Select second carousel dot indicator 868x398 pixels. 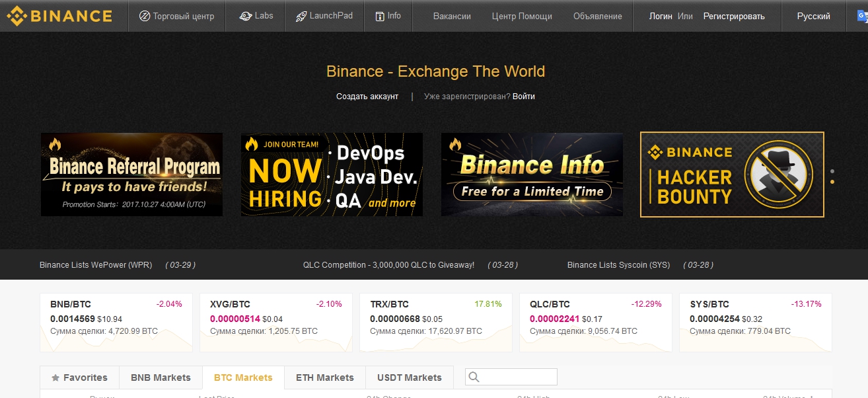pyautogui.click(x=832, y=181)
